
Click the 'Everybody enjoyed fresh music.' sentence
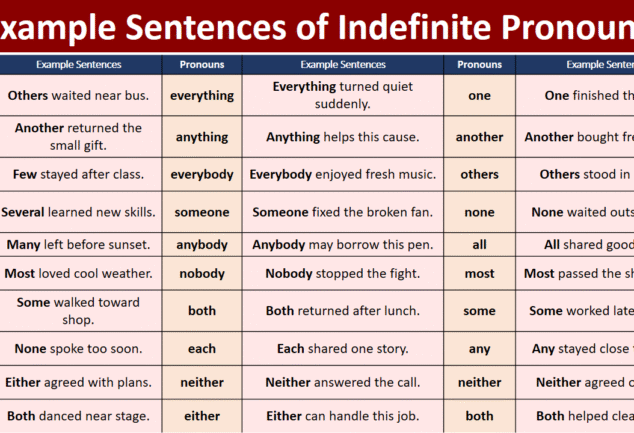[343, 174]
